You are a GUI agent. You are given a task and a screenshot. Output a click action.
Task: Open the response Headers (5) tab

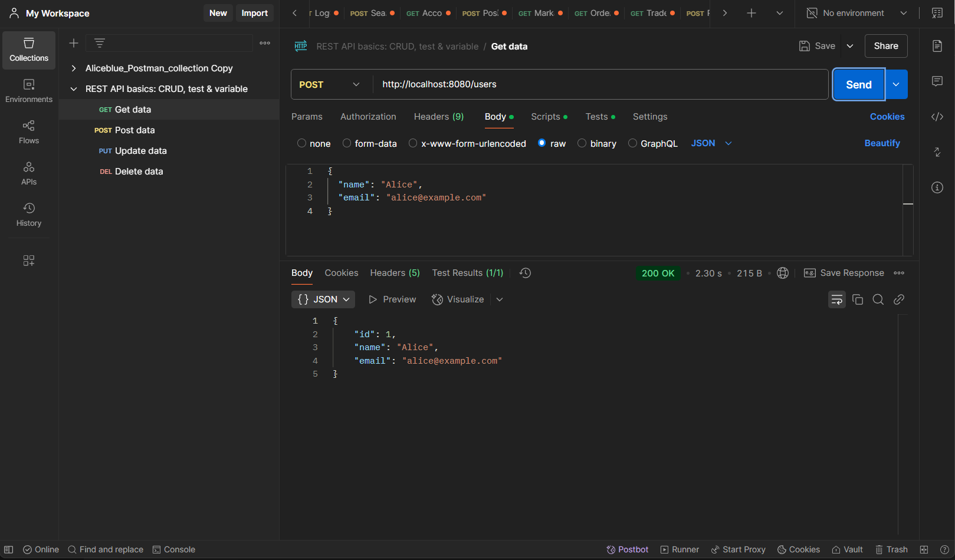(395, 273)
